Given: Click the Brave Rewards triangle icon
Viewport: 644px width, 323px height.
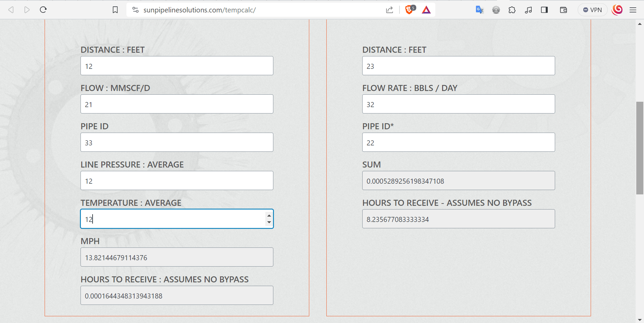Looking at the screenshot, I should point(426,10).
